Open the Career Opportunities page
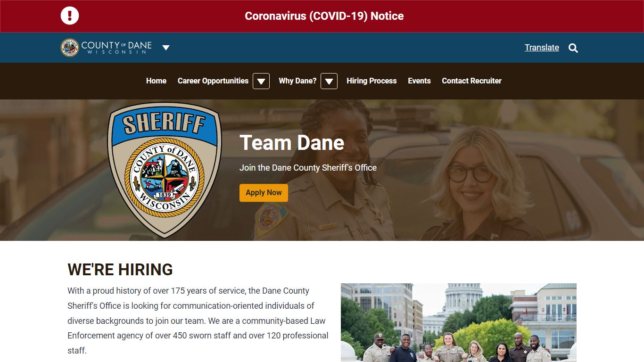 tap(213, 81)
